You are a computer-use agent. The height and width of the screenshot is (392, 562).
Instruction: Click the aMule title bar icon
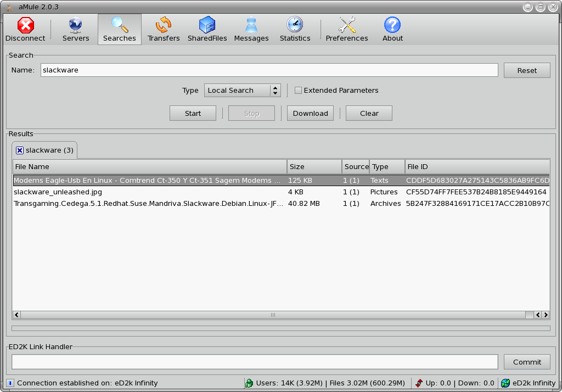point(10,7)
